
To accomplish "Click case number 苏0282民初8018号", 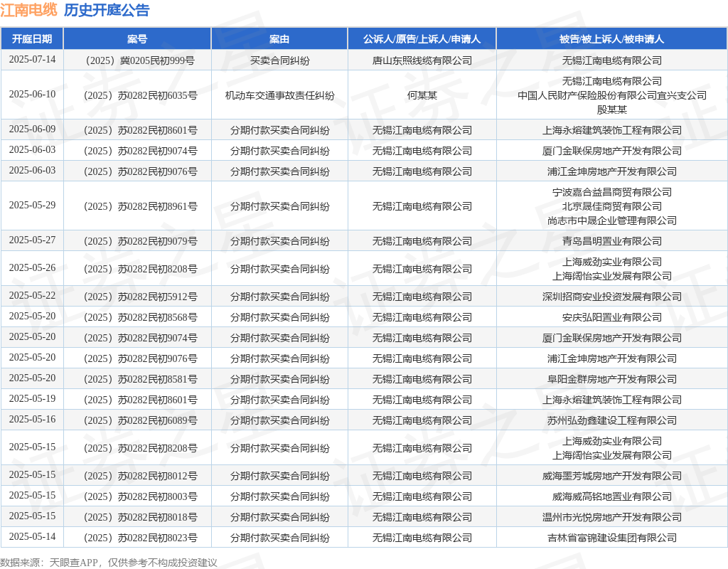I will (x=140, y=517).
